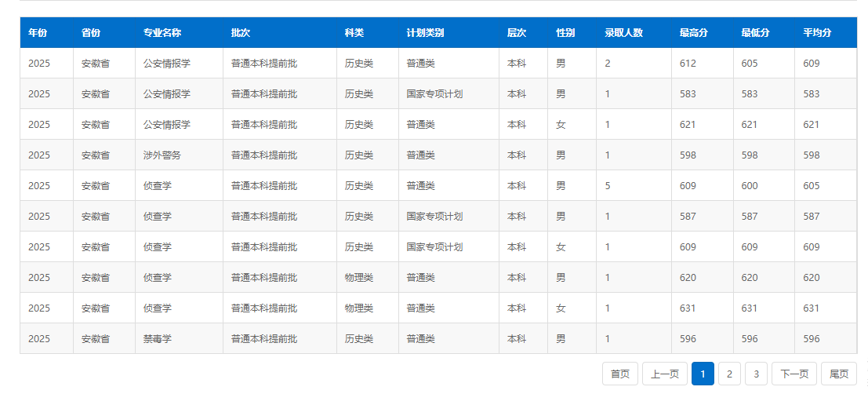Jump to page 2 of results

(x=729, y=374)
